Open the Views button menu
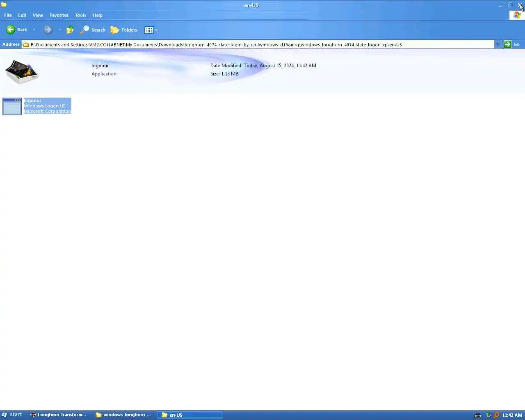This screenshot has width=525, height=420. 151,30
